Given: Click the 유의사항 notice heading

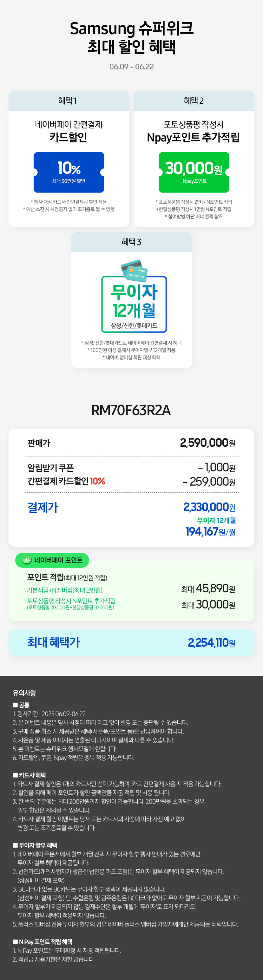Looking at the screenshot, I should (24, 693).
